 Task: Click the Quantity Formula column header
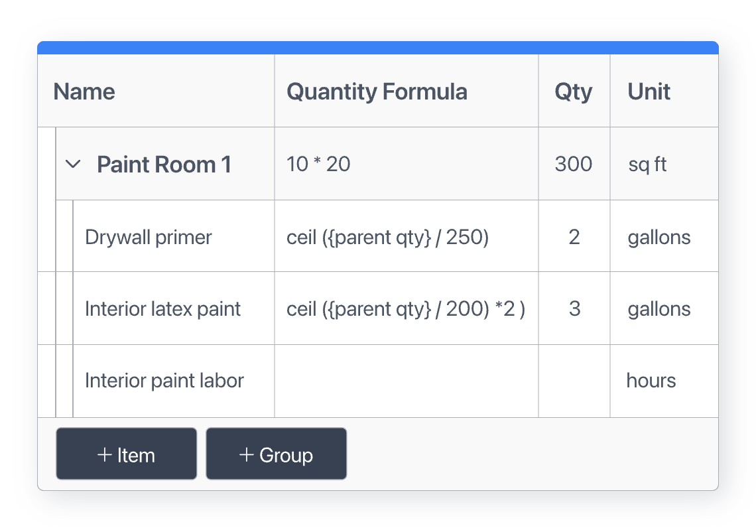pos(377,92)
